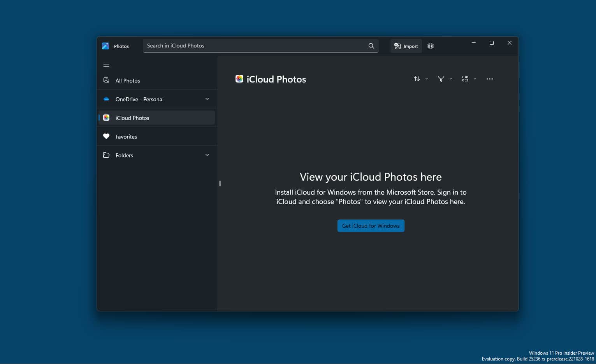
Task: Click the Photos app logo icon
Action: pos(105,46)
